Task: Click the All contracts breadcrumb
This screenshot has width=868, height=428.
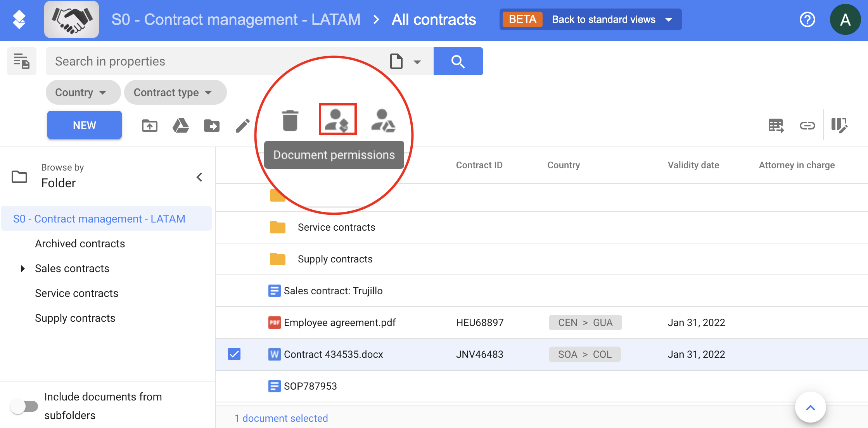Action: 434,19
